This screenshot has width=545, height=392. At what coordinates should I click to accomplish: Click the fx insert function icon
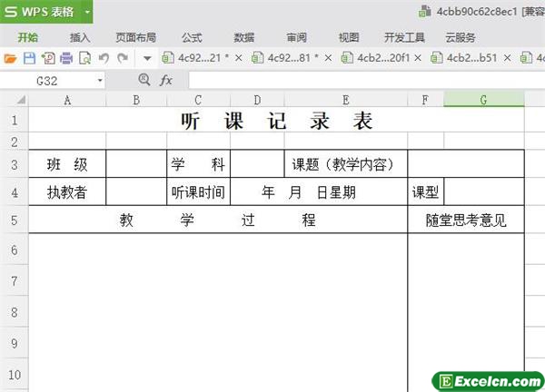pyautogui.click(x=166, y=80)
